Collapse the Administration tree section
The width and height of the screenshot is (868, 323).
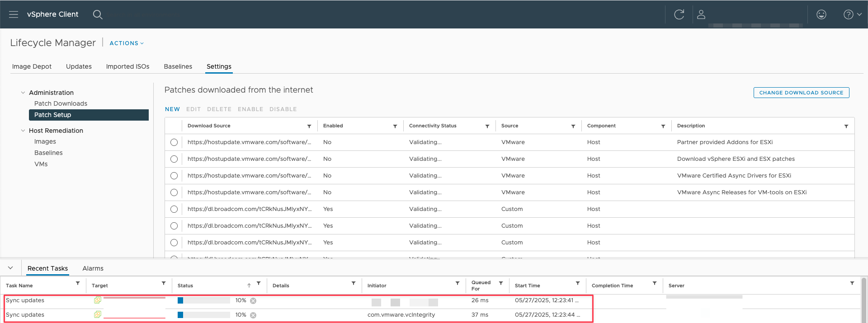[x=23, y=93]
